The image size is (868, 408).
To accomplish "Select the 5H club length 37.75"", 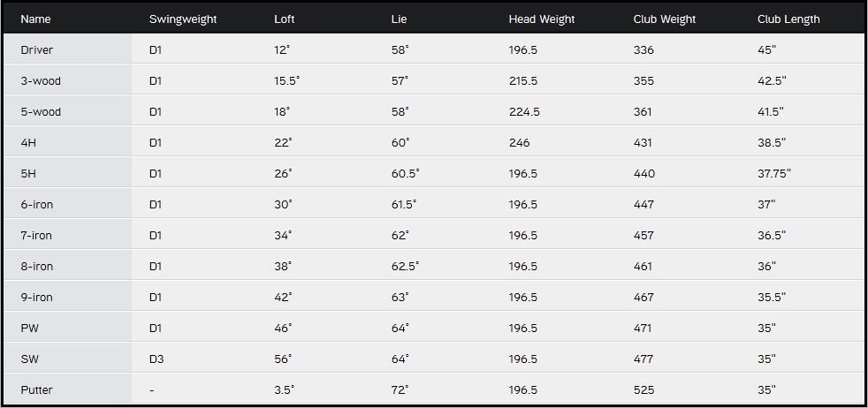I will point(774,174).
